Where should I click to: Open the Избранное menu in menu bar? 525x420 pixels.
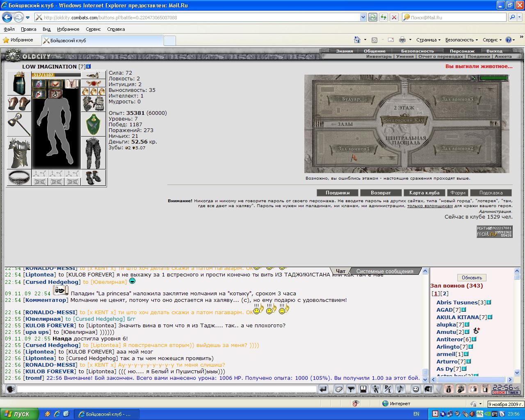68,29
